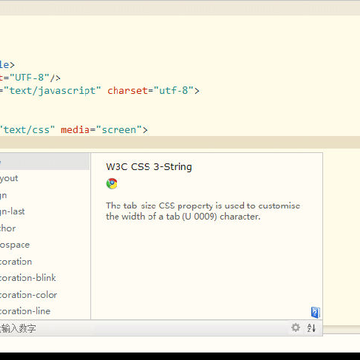This screenshot has width=360, height=360.
Task: Click the "UTF-8" string value in code
Action: click(30, 78)
